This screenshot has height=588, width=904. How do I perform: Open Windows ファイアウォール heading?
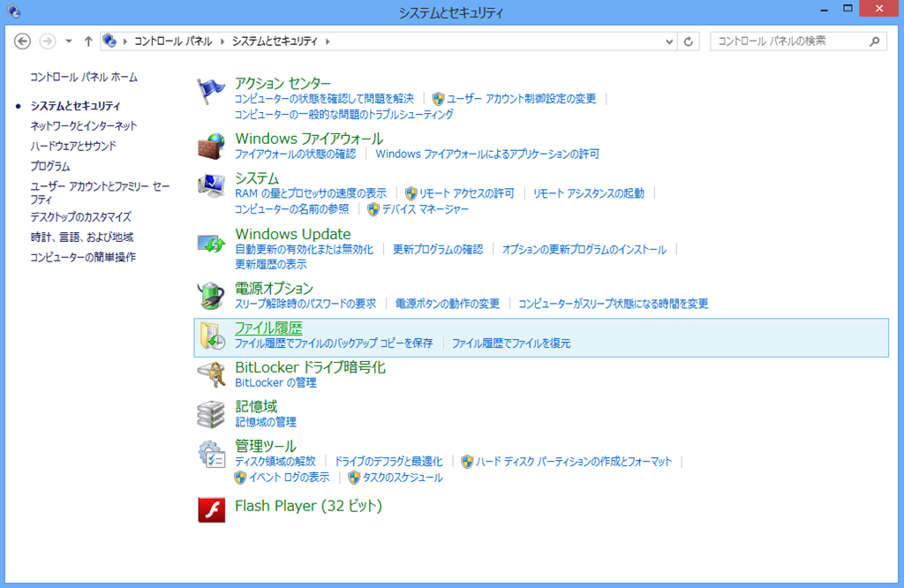tap(309, 139)
